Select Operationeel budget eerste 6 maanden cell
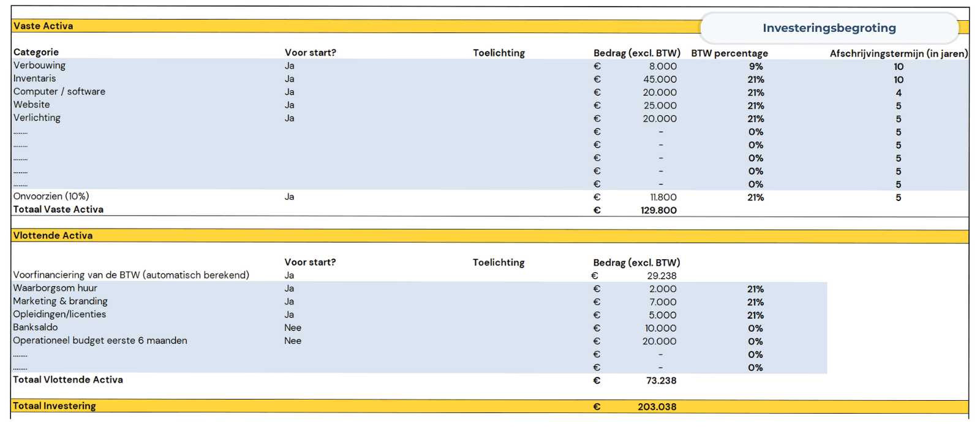The width and height of the screenshot is (980, 429). click(100, 341)
